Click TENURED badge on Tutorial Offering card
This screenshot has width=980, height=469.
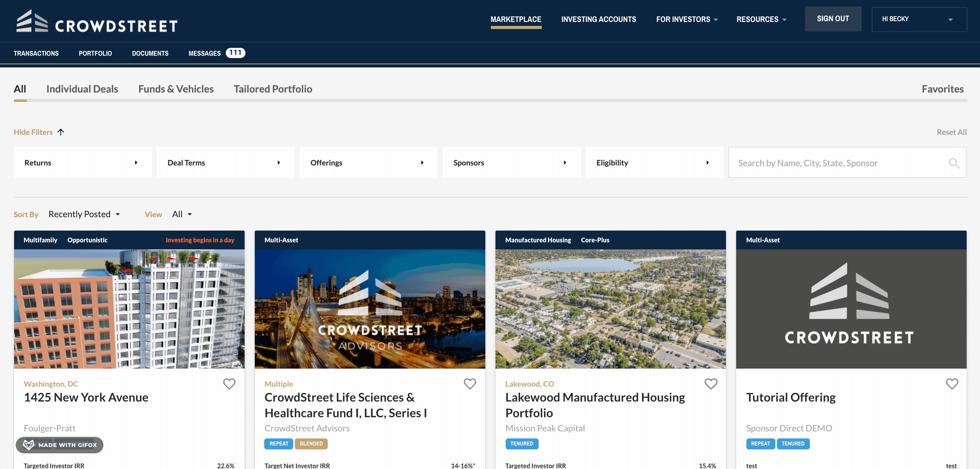point(793,444)
